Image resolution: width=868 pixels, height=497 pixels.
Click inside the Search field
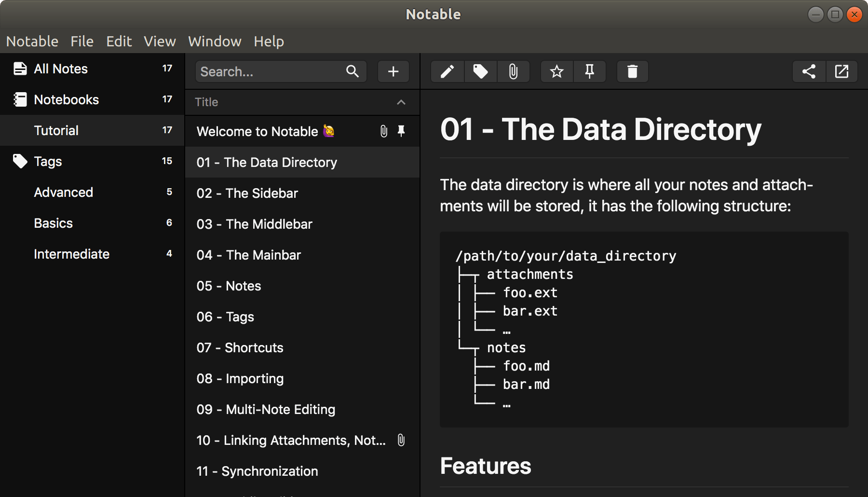coord(270,71)
